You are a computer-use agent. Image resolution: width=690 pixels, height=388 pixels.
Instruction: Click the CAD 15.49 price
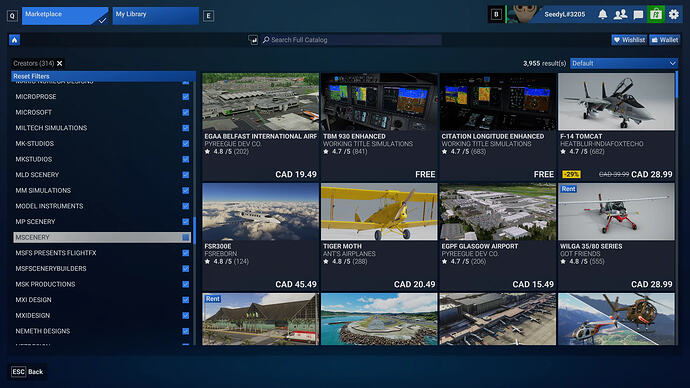point(533,285)
